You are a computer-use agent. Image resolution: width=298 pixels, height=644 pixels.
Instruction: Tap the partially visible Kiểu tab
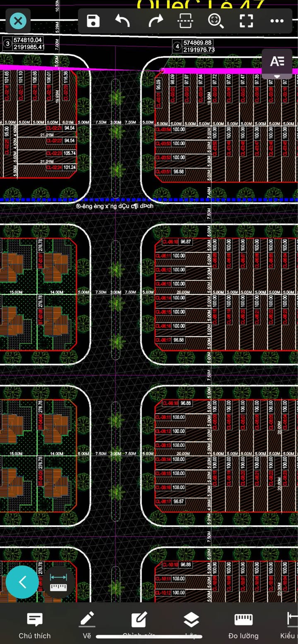[290, 626]
